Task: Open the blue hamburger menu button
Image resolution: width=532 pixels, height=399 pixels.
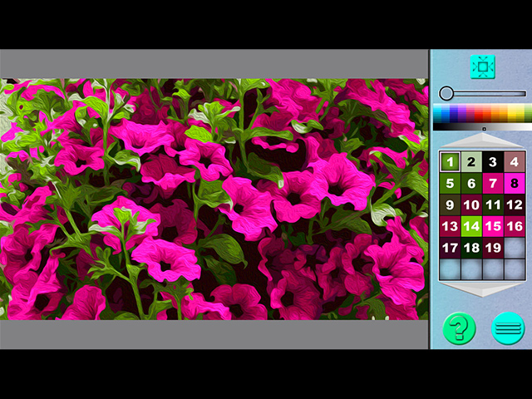Action: pos(507,328)
